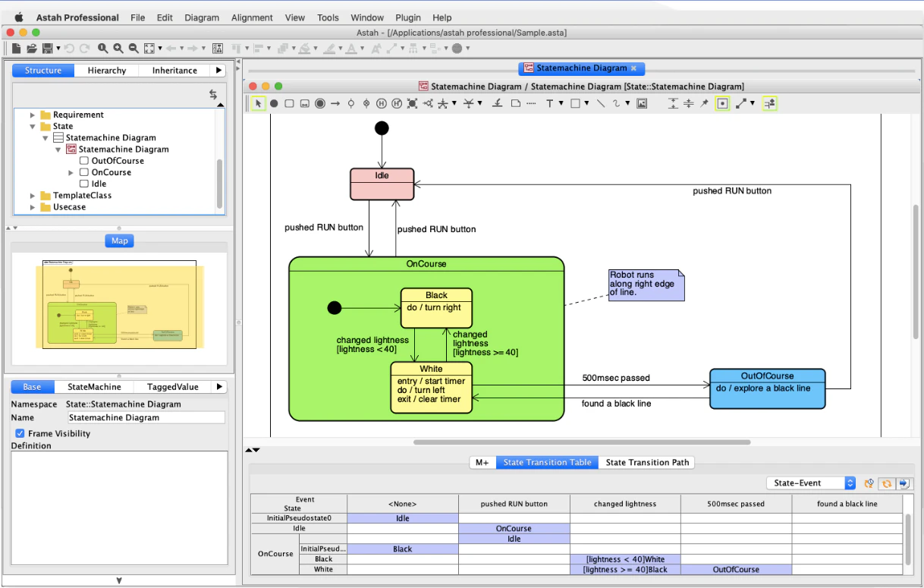Screen dimensions: 924x588
Task: Select the Choice pseudostate diamond tool
Action: (429, 103)
